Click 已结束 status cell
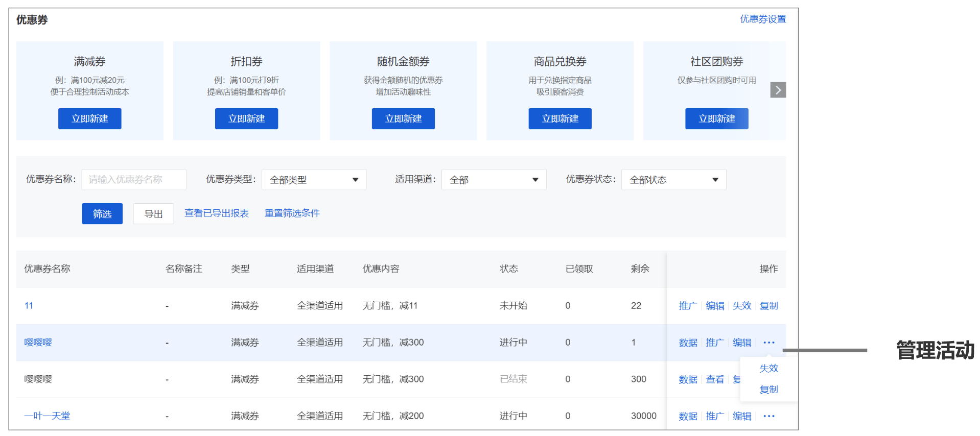The image size is (980, 436). pos(514,379)
